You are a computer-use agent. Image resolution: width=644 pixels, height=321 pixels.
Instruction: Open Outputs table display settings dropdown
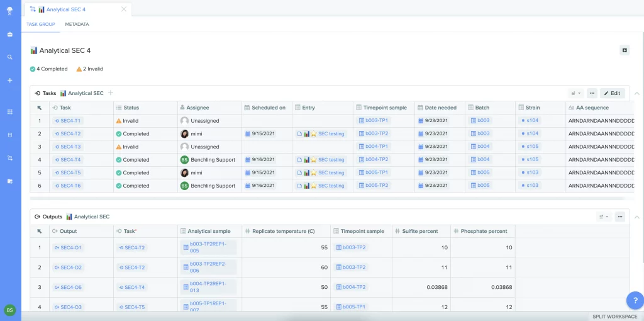coord(604,217)
